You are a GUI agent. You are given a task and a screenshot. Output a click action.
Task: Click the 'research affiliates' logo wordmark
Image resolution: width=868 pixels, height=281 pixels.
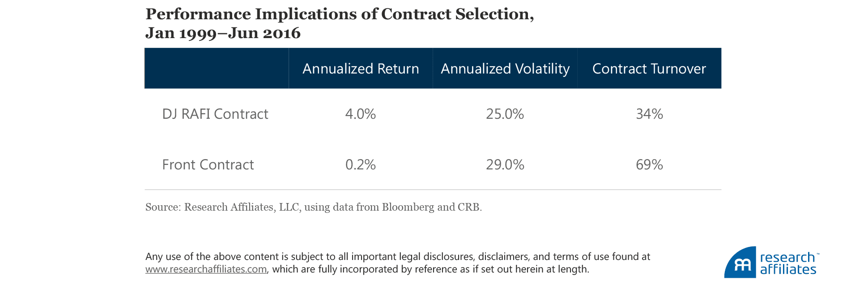pyautogui.click(x=788, y=264)
